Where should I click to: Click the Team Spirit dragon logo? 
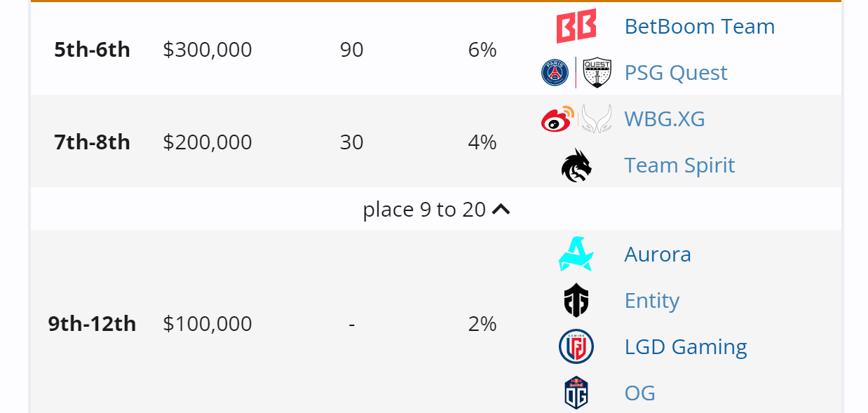tap(576, 165)
